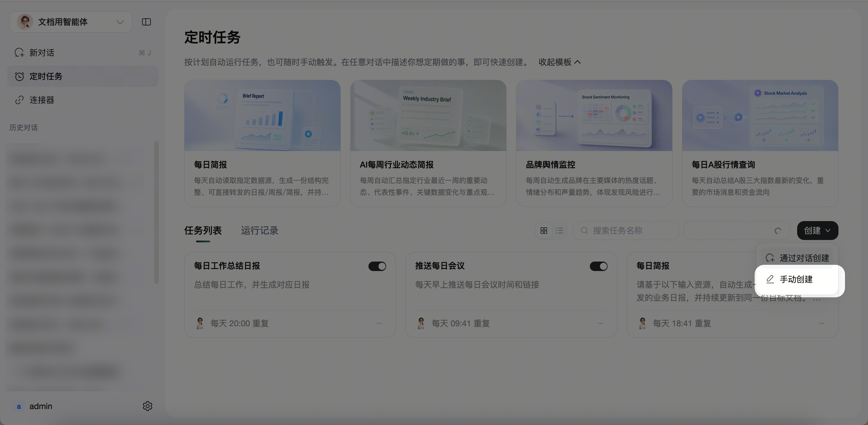Open 新对话 in the sidebar

(x=83, y=53)
